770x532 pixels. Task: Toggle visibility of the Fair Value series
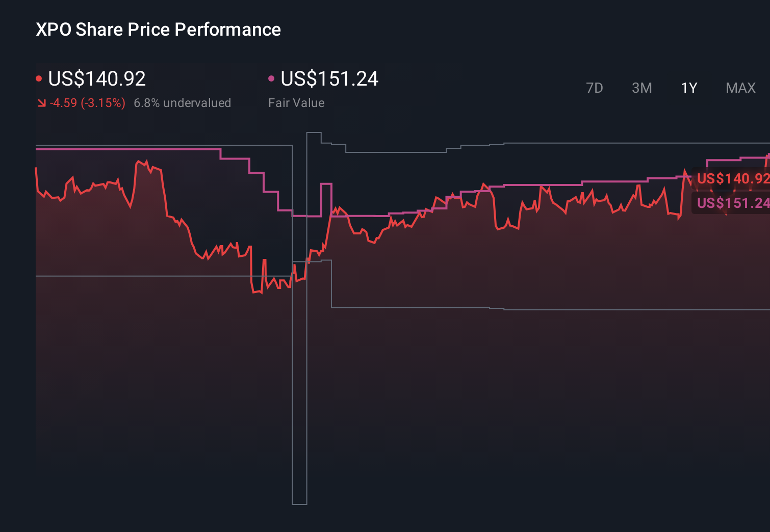[x=329, y=77]
